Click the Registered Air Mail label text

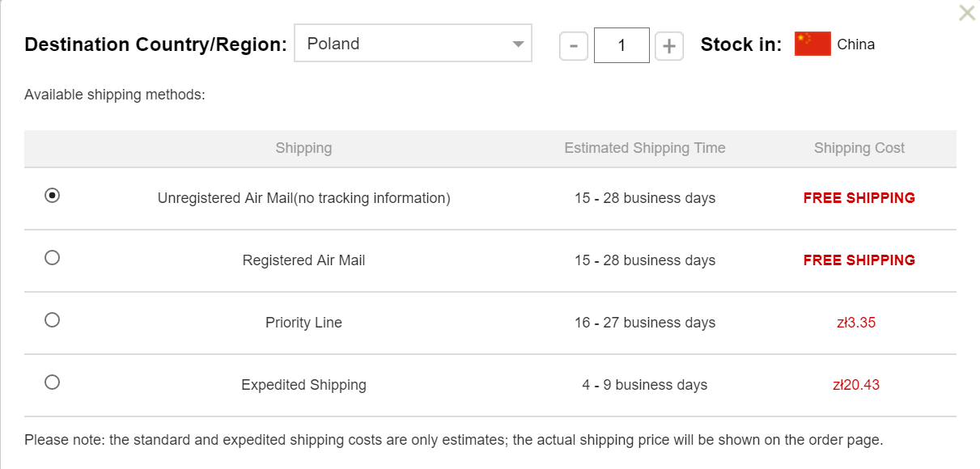[303, 260]
